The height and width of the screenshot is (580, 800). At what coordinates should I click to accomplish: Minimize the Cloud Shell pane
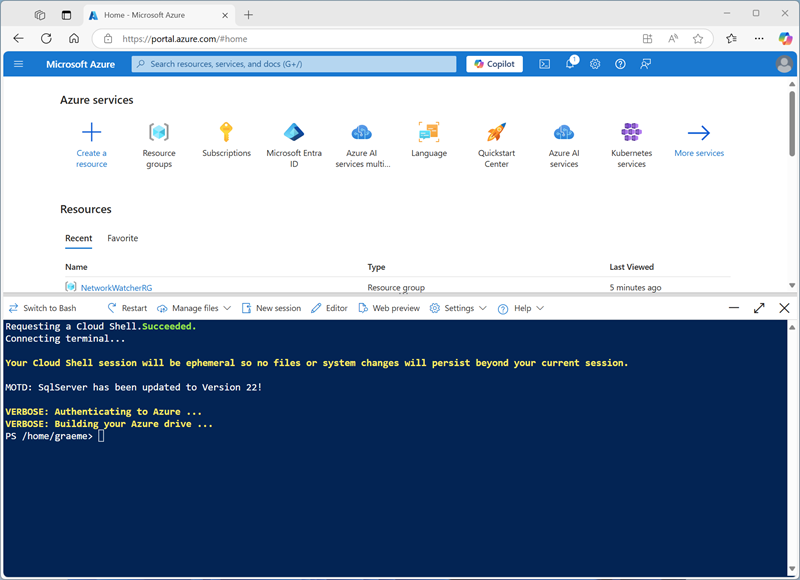pos(734,308)
